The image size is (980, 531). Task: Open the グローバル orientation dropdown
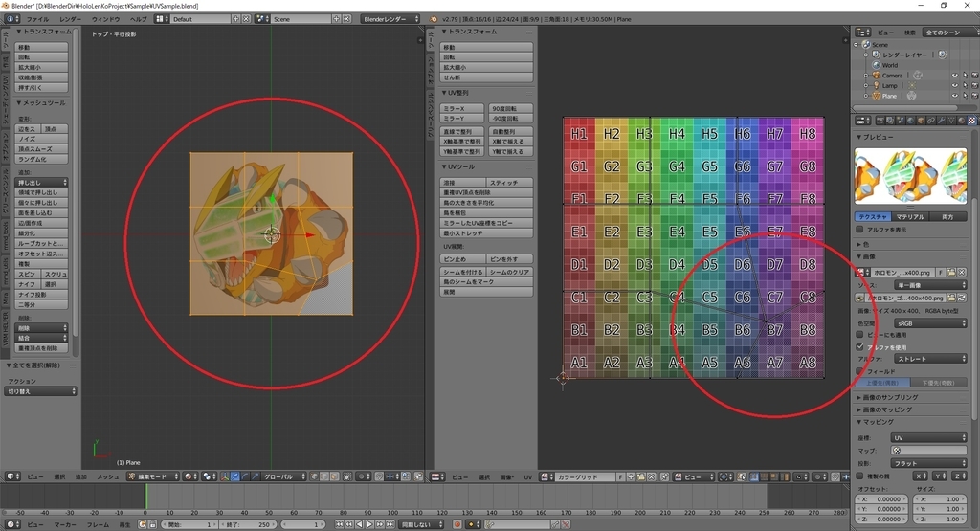coord(284,476)
